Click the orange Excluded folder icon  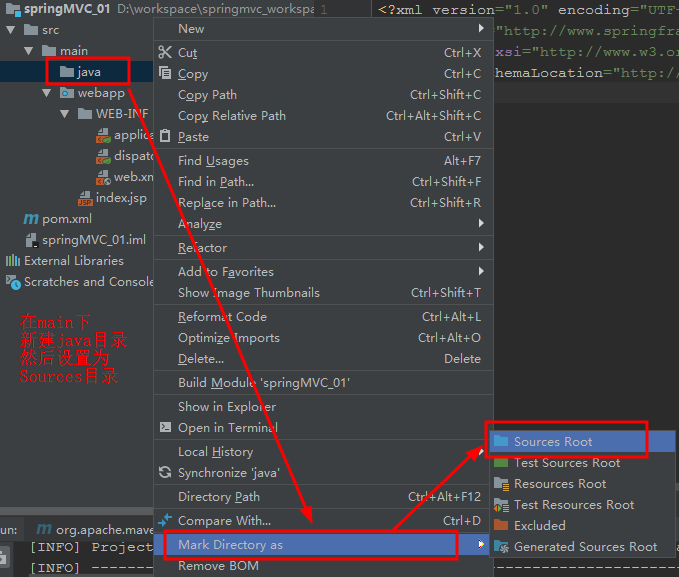click(501, 526)
